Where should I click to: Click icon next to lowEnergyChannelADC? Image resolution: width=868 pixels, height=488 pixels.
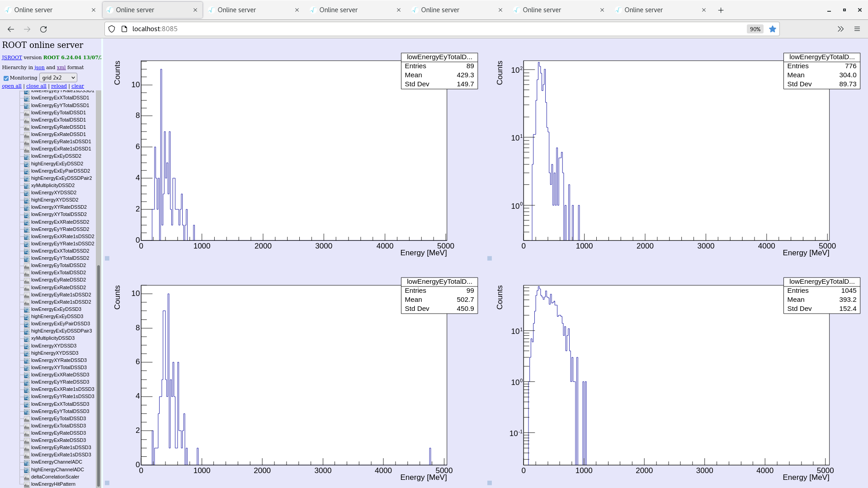[x=27, y=462]
